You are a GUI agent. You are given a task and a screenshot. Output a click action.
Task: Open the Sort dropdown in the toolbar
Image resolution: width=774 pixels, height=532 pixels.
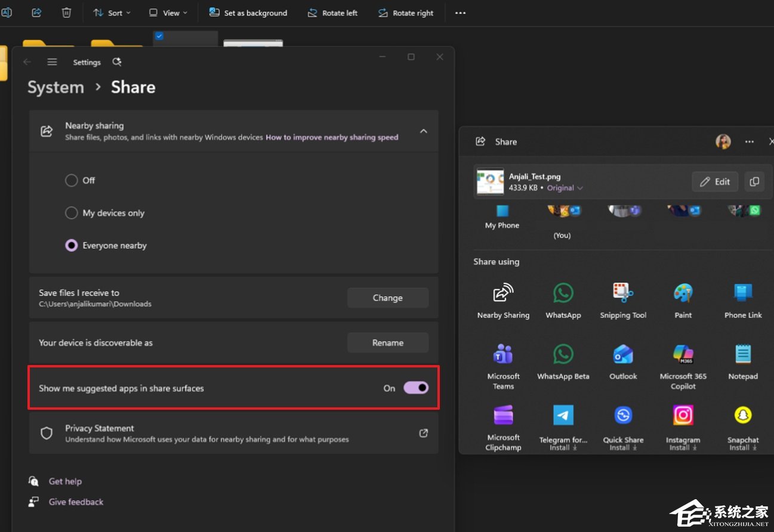112,13
